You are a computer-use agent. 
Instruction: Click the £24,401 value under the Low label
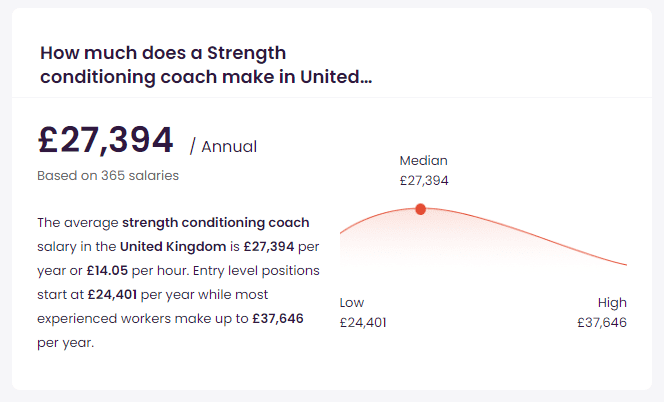[363, 323]
